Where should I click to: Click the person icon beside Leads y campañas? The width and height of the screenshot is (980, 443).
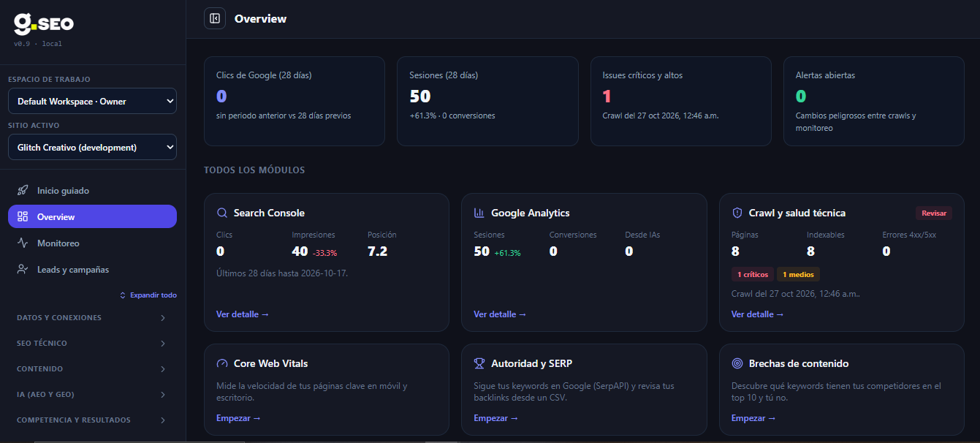[x=23, y=270]
